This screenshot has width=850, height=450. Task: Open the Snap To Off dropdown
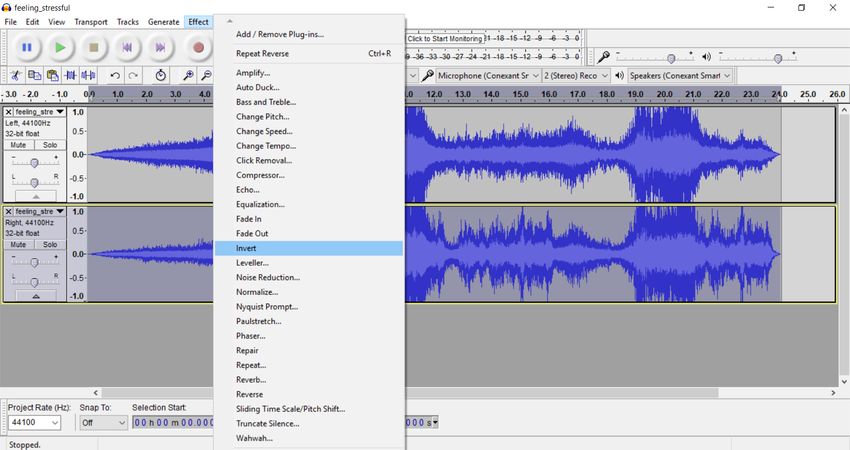103,422
